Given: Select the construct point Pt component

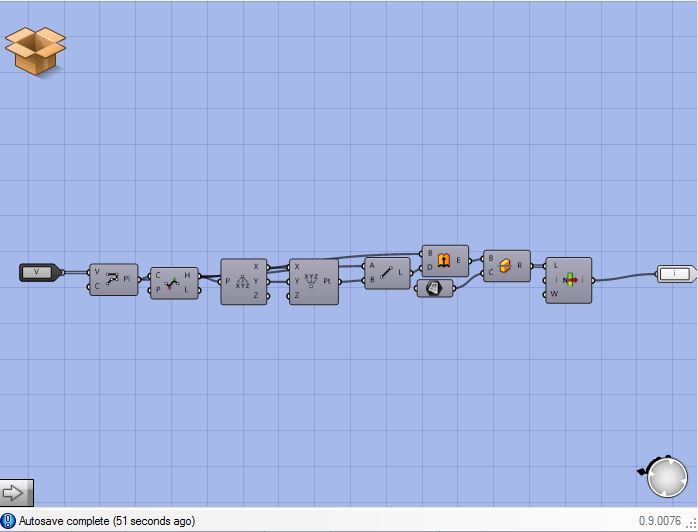Looking at the screenshot, I should (311, 282).
